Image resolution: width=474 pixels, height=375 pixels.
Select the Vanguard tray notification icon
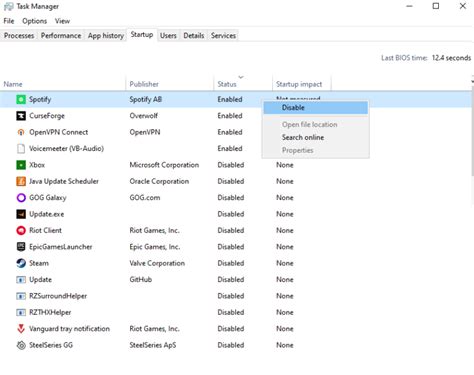(21, 329)
